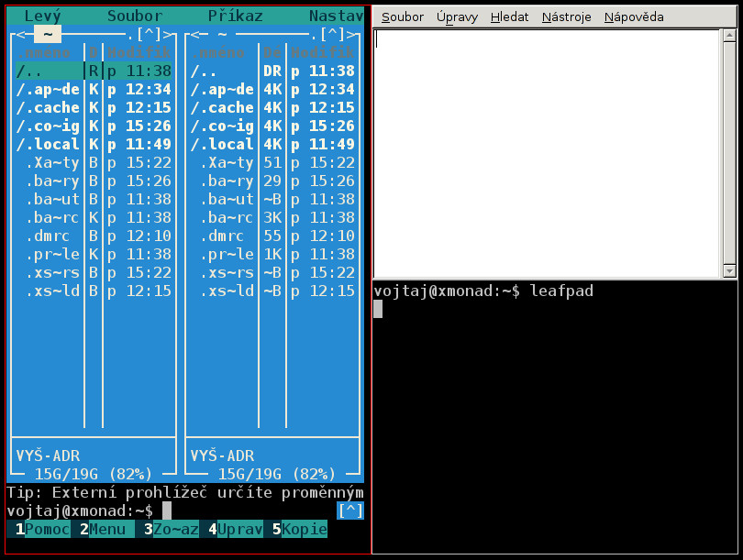Open the Soubor menu in Midnight Commander
Screen dimensions: 743x560
135,16
